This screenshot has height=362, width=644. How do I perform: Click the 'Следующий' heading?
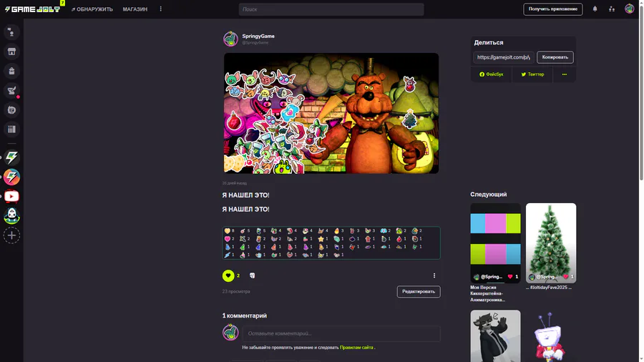(x=488, y=195)
